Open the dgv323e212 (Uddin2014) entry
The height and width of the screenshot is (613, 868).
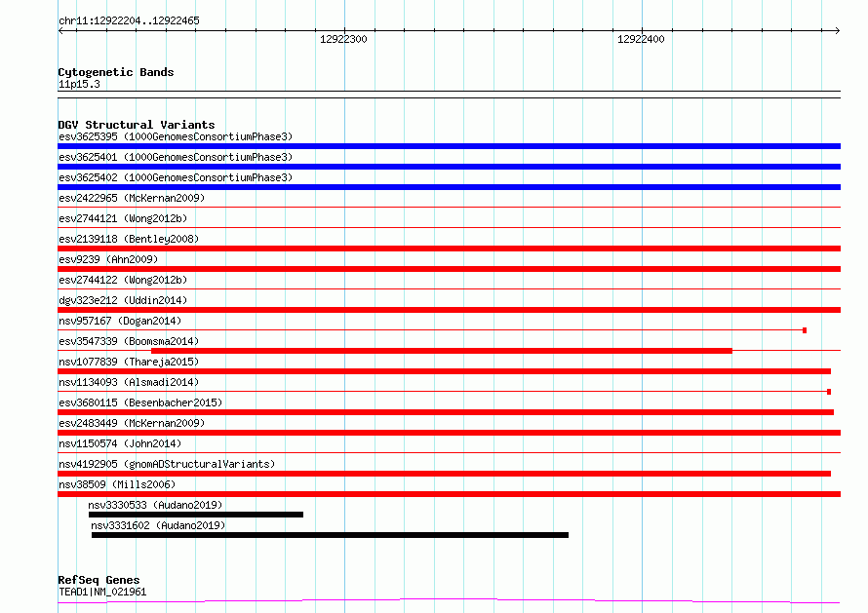[123, 300]
